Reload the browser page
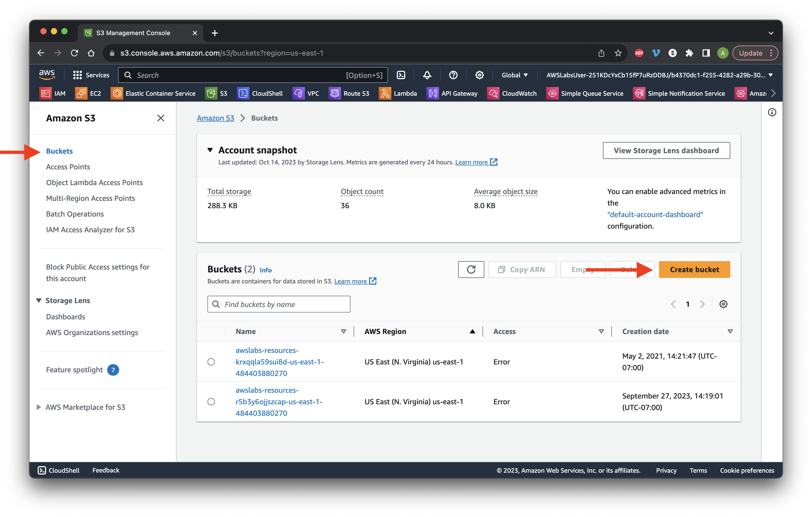The height and width of the screenshot is (517, 812). tap(75, 53)
